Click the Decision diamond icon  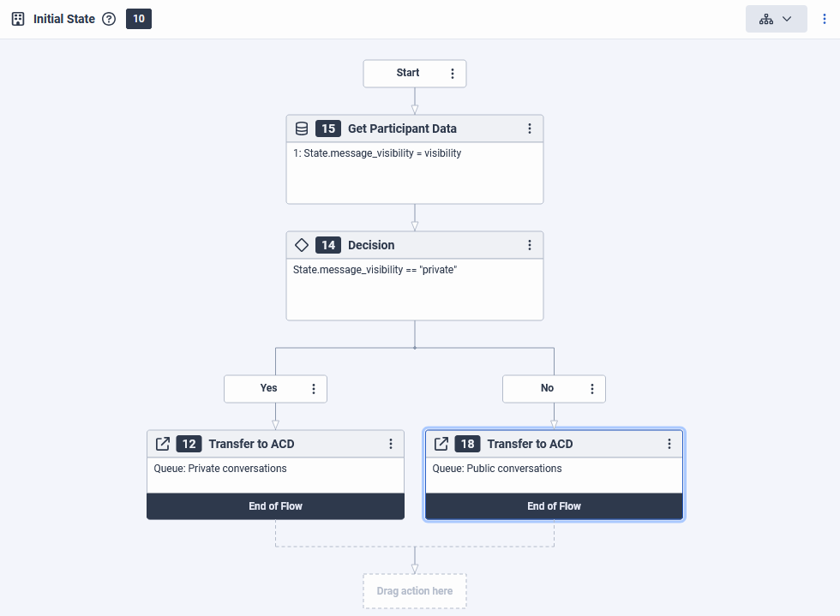click(x=302, y=245)
